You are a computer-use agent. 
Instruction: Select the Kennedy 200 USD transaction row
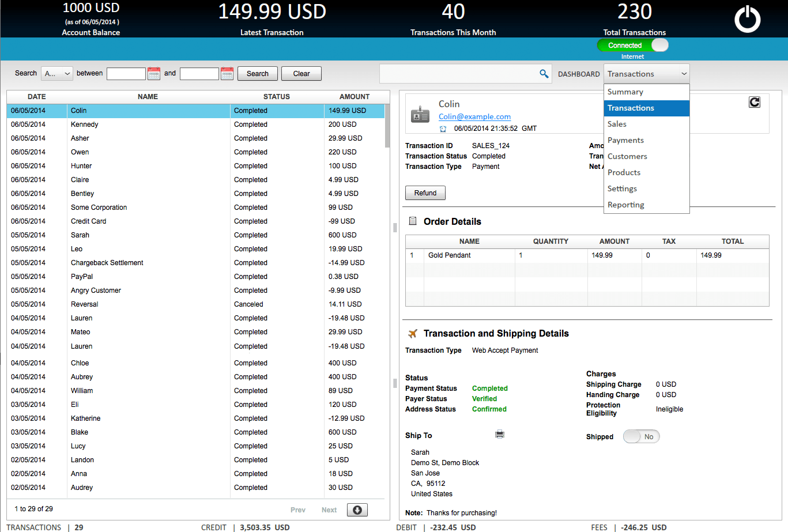pos(195,124)
